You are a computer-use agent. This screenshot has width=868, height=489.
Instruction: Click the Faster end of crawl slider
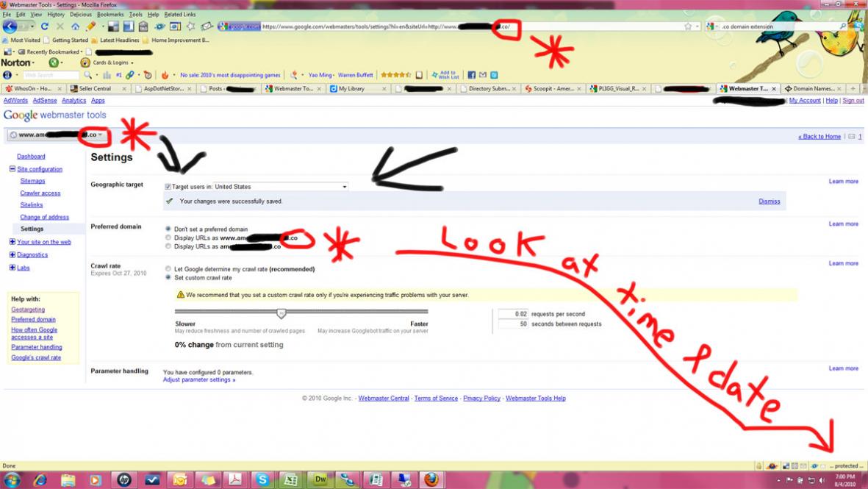coord(419,324)
